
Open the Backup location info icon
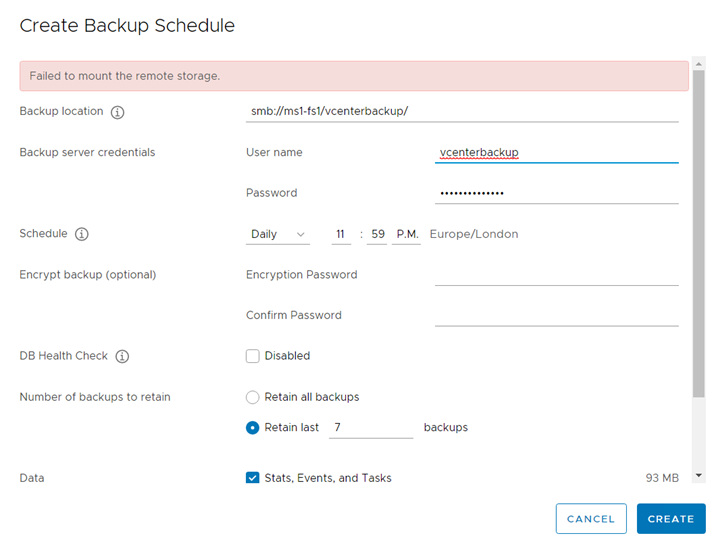coord(117,112)
